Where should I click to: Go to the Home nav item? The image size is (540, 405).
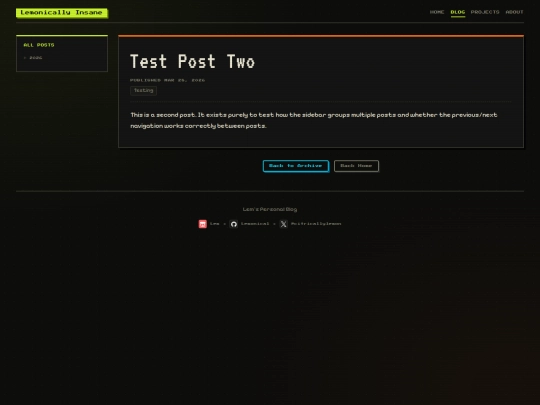pyautogui.click(x=437, y=12)
